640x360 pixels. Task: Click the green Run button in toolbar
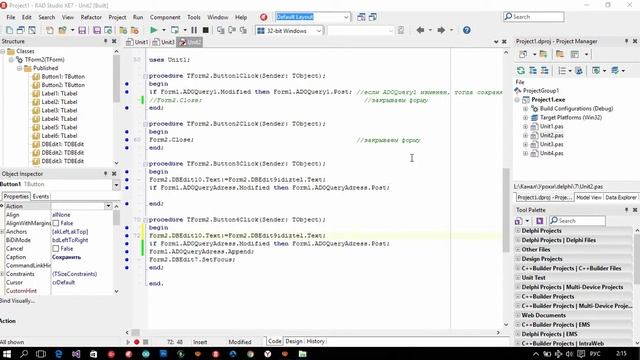[x=154, y=30]
